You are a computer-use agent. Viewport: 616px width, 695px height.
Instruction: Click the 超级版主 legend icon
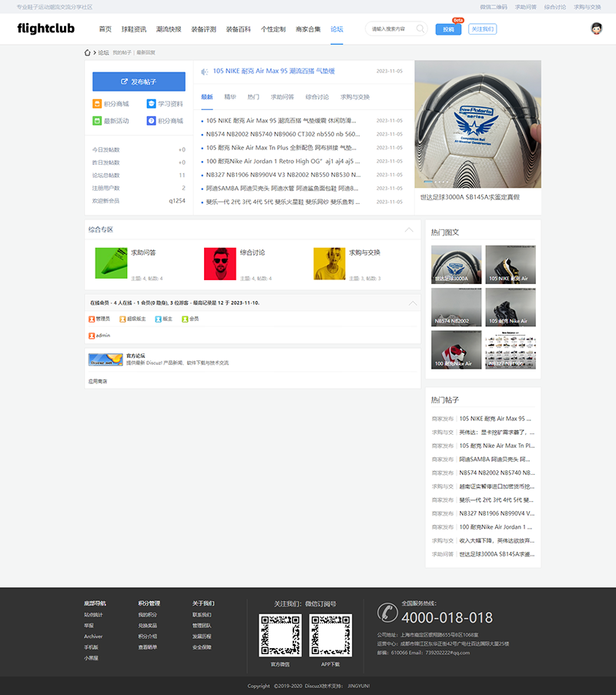(x=122, y=319)
